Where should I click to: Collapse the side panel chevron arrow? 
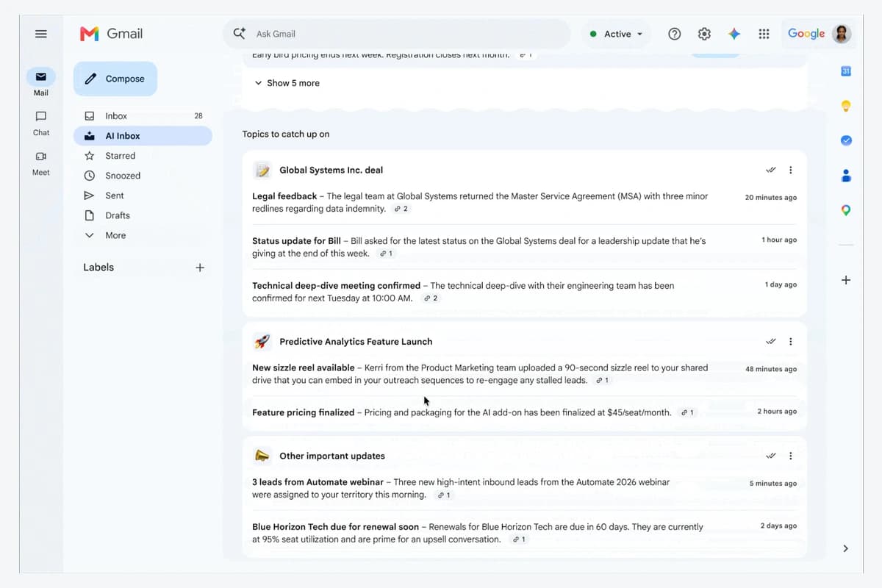846,548
